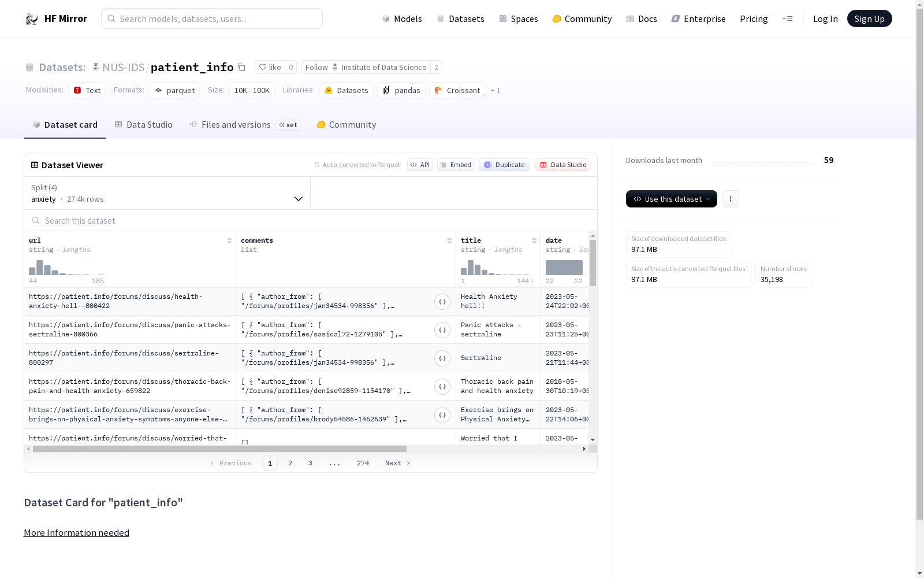924x578 pixels.
Task: Click the vertical table scrollbar thumb
Action: point(593,263)
